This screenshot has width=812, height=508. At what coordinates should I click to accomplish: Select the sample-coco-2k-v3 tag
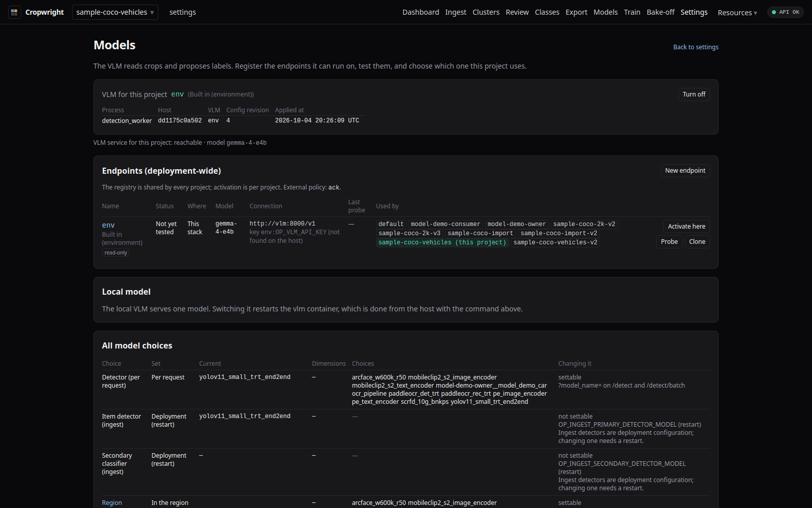tap(409, 233)
